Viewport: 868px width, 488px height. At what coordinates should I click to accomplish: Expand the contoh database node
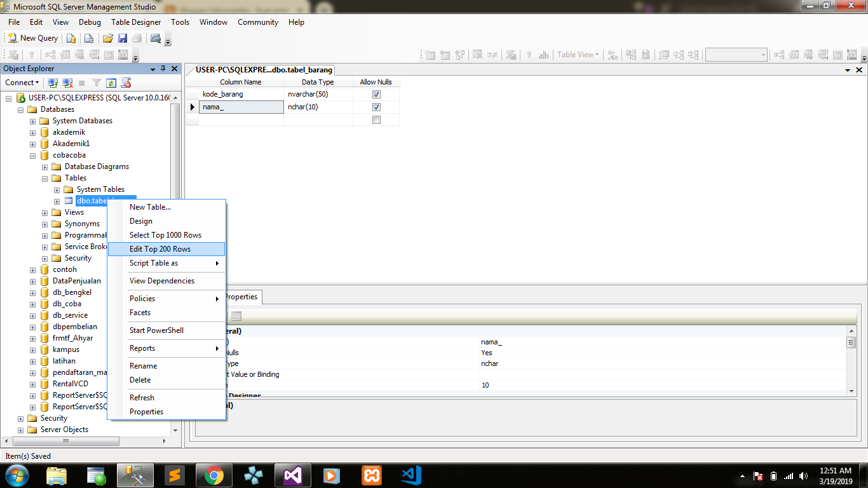(x=32, y=269)
